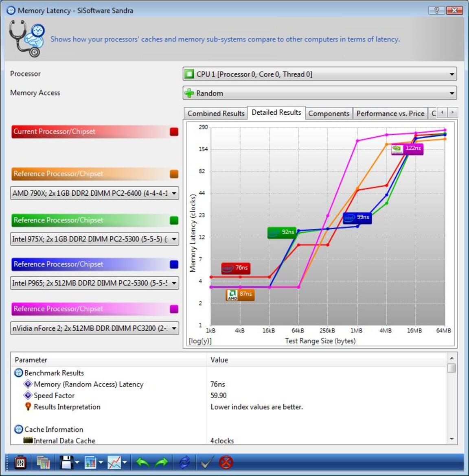The height and width of the screenshot is (476, 469).
Task: Click the 4clocks cache value
Action: coord(222,441)
